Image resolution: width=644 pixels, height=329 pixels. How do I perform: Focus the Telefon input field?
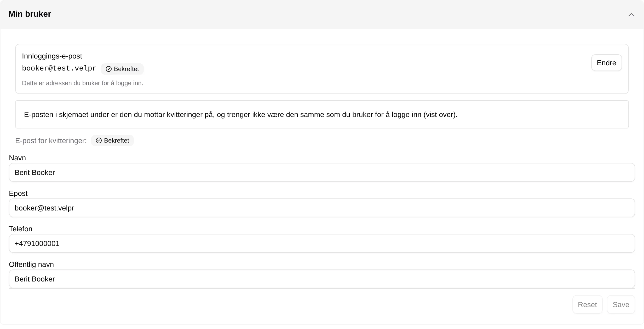coord(322,243)
